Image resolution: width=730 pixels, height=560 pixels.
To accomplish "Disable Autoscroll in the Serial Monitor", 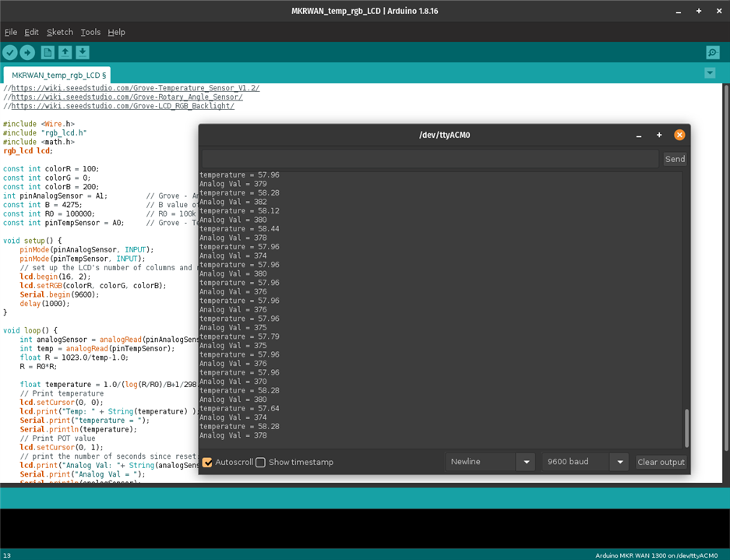I will tap(207, 463).
